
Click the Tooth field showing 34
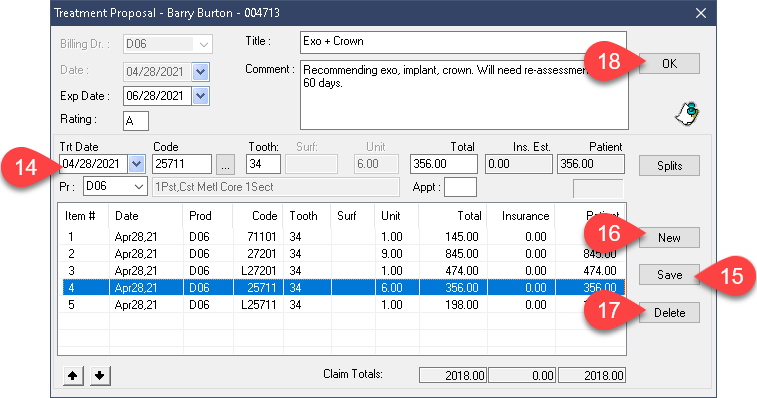point(263,164)
